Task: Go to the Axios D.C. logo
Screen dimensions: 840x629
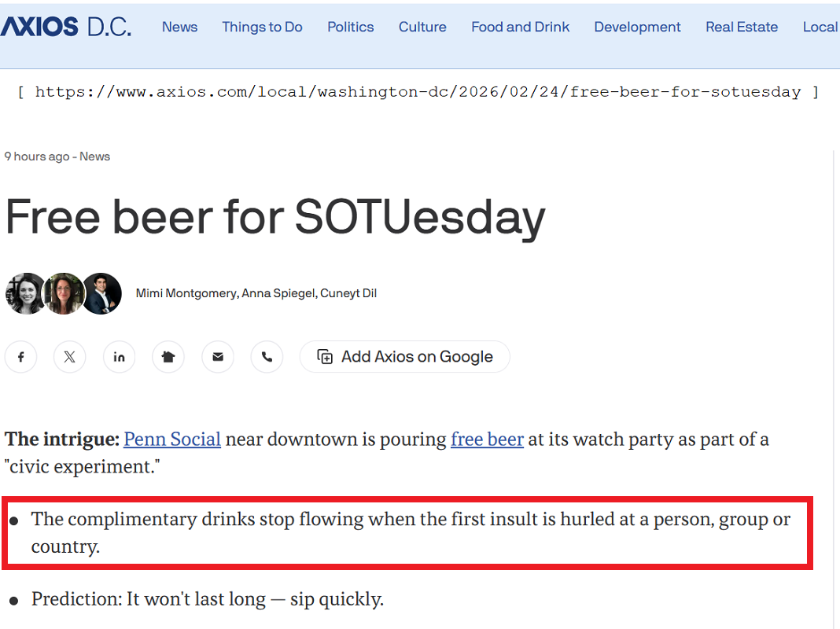Action: pos(65,27)
